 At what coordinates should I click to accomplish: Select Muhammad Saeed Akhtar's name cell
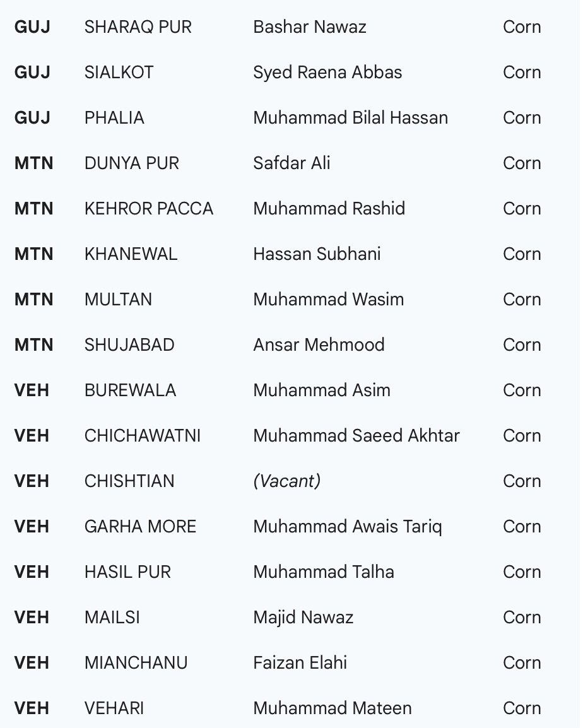pyautogui.click(x=356, y=436)
